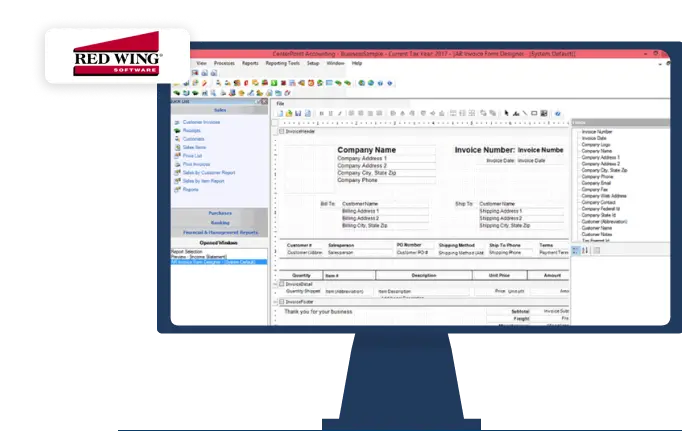The image size is (682, 431).
Task: Collapse the InvoiceFooter band with minus expander
Action: click(x=276, y=301)
